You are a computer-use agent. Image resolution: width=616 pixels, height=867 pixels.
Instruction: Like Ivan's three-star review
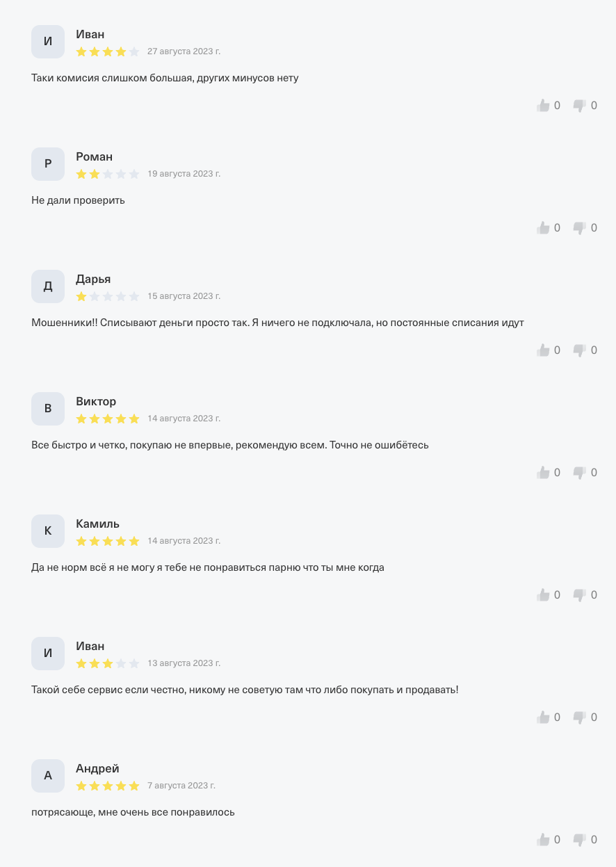coord(544,718)
